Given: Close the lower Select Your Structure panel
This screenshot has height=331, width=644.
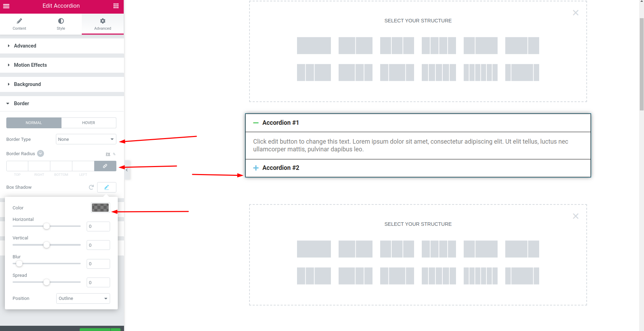Looking at the screenshot, I should pos(576,216).
